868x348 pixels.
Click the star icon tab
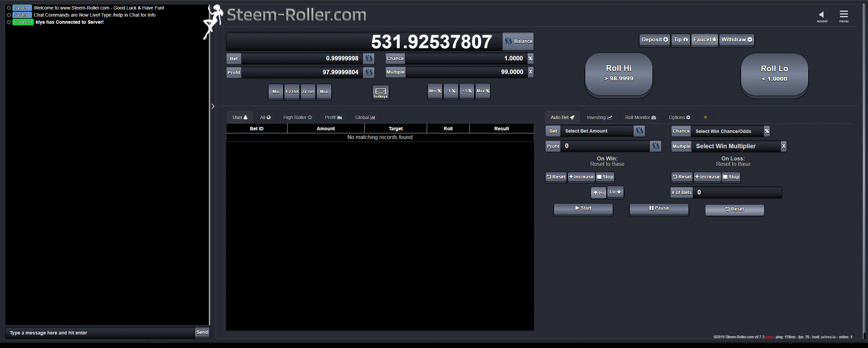[x=705, y=117]
